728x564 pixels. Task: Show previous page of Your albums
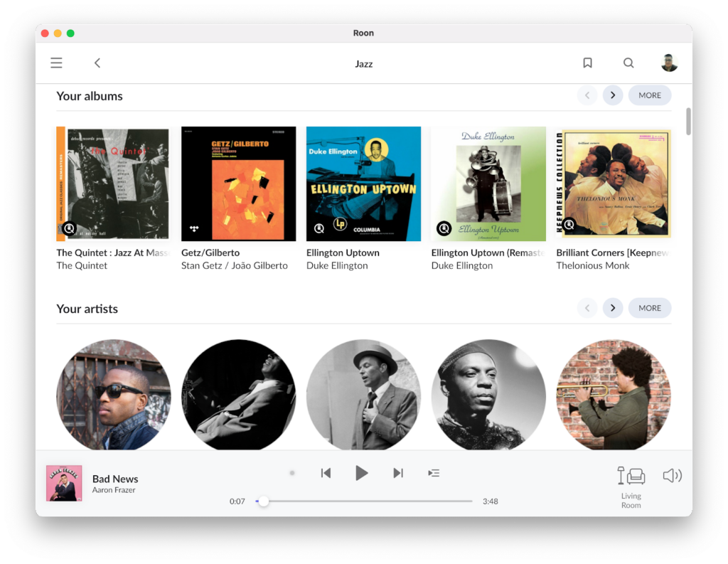click(587, 95)
